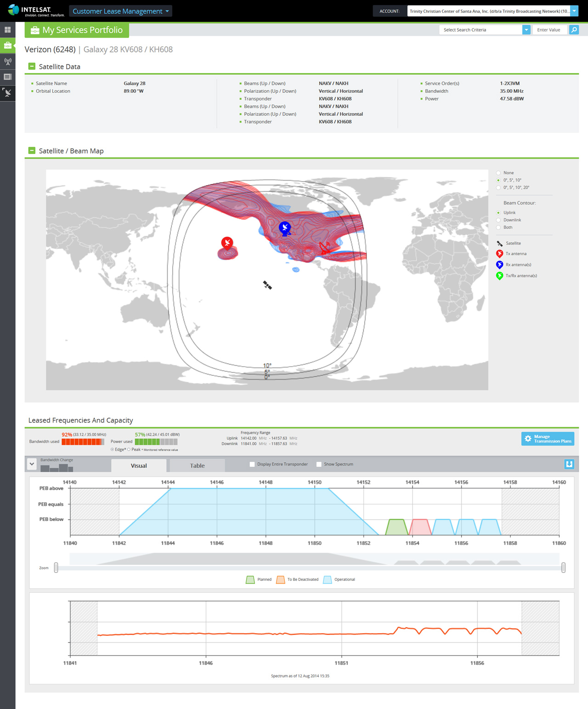
Task: Click the magnifier search button
Action: 574,30
